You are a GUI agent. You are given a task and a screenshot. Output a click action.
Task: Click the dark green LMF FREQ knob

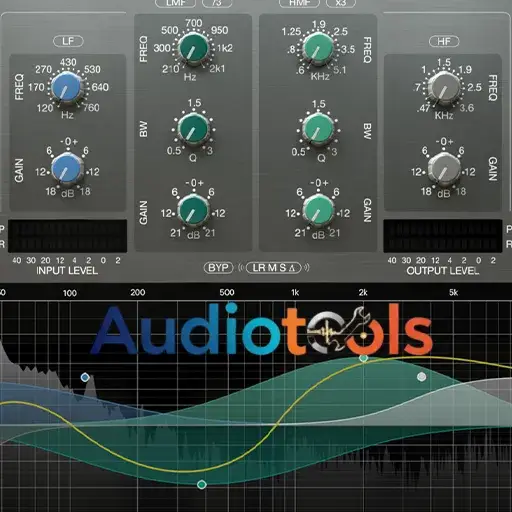pos(193,48)
